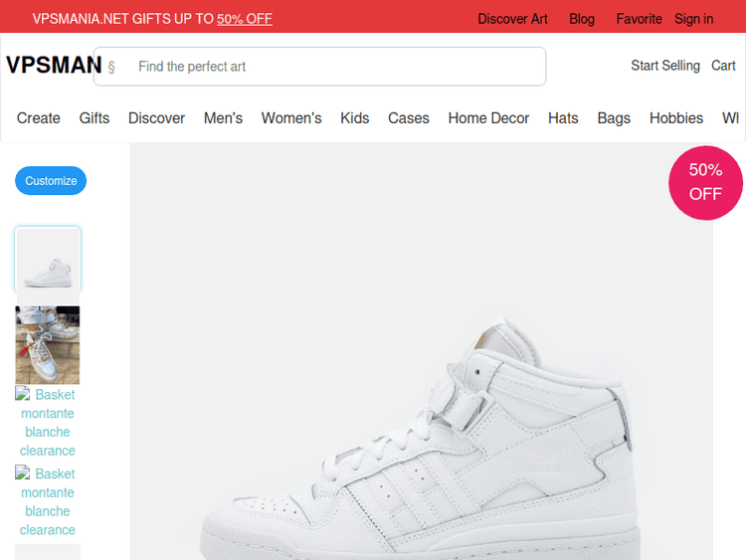Screen dimensions: 746x560
Task: Click the VPSMAN site logo
Action: tap(54, 65)
